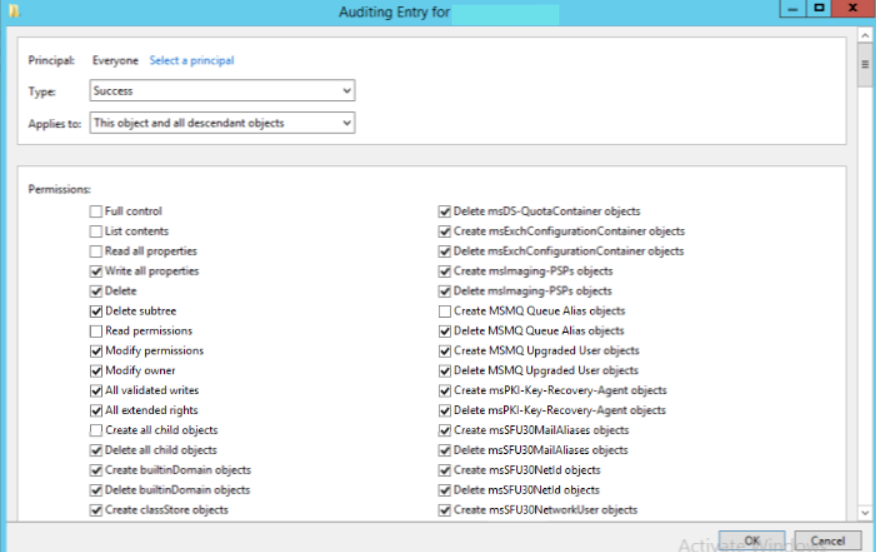Toggle the Delete subtree checkbox
The width and height of the screenshot is (876, 552).
96,311
